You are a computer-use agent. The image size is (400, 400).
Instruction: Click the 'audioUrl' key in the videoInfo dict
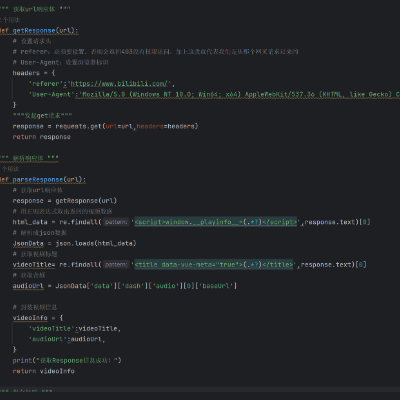pos(48,339)
